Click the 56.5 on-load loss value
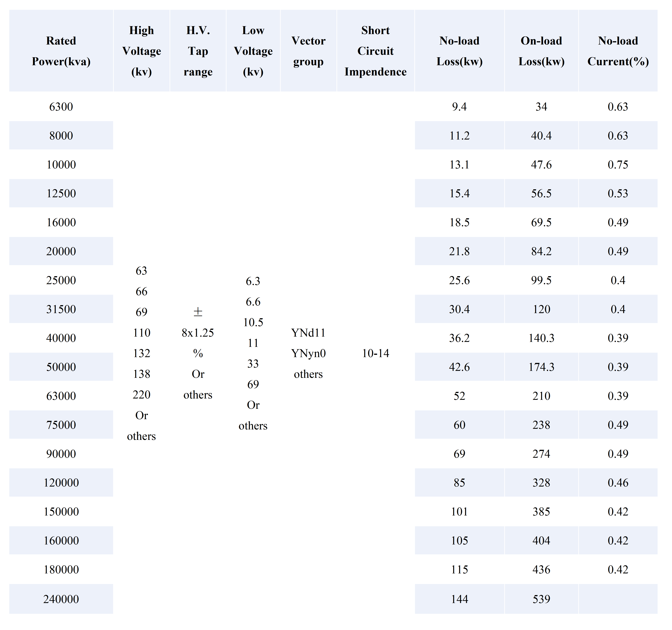 click(x=542, y=193)
